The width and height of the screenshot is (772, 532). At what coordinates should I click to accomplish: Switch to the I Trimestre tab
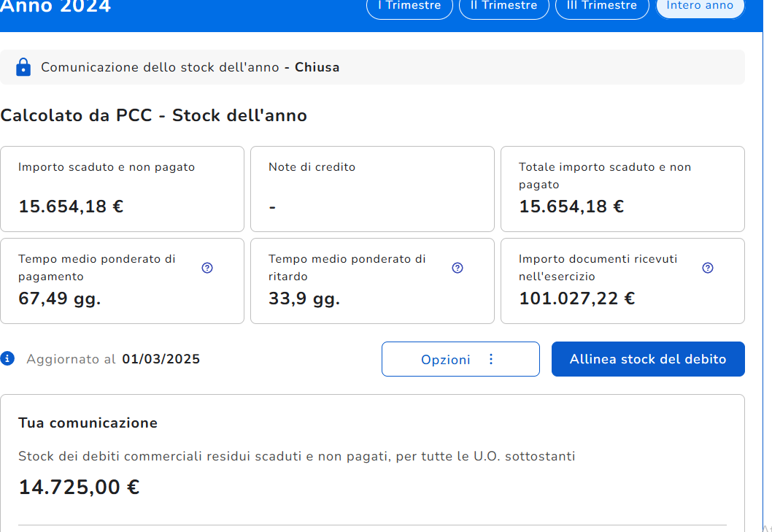(x=409, y=7)
